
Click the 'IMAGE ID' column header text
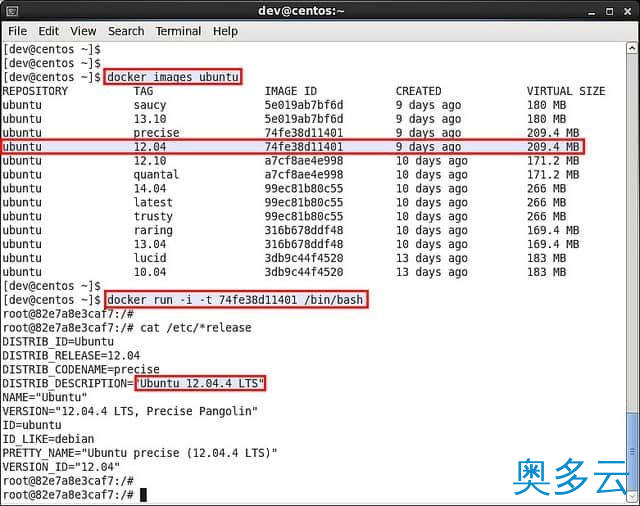[x=291, y=91]
